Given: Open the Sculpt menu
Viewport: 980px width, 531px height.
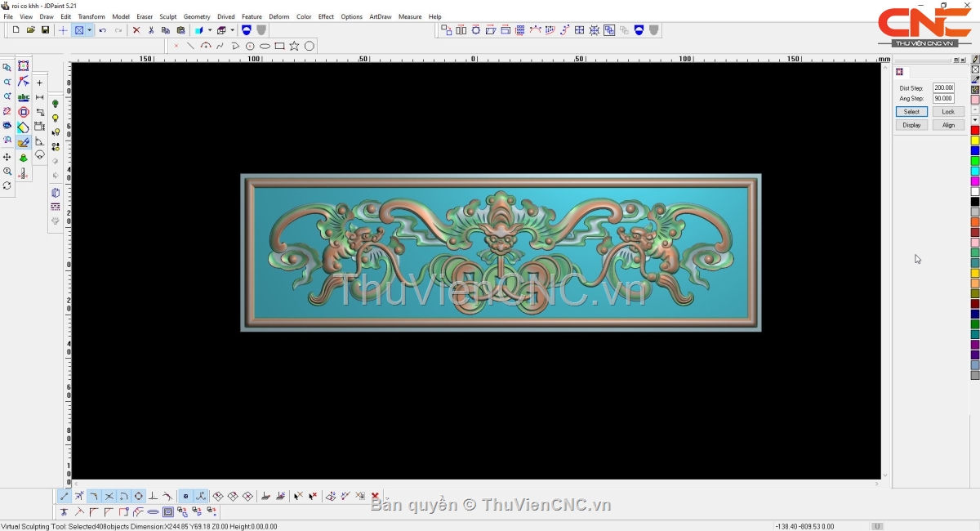Looking at the screenshot, I should tap(167, 16).
